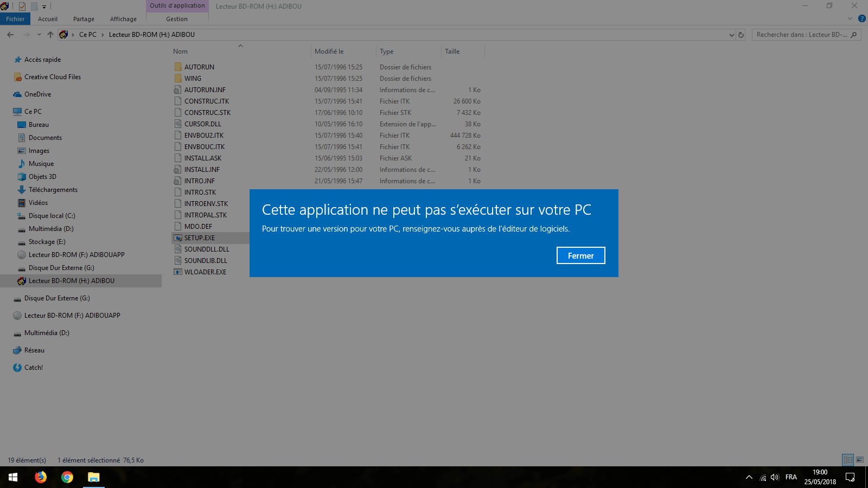
Task: Select the AUTORUN folder icon
Action: (178, 67)
